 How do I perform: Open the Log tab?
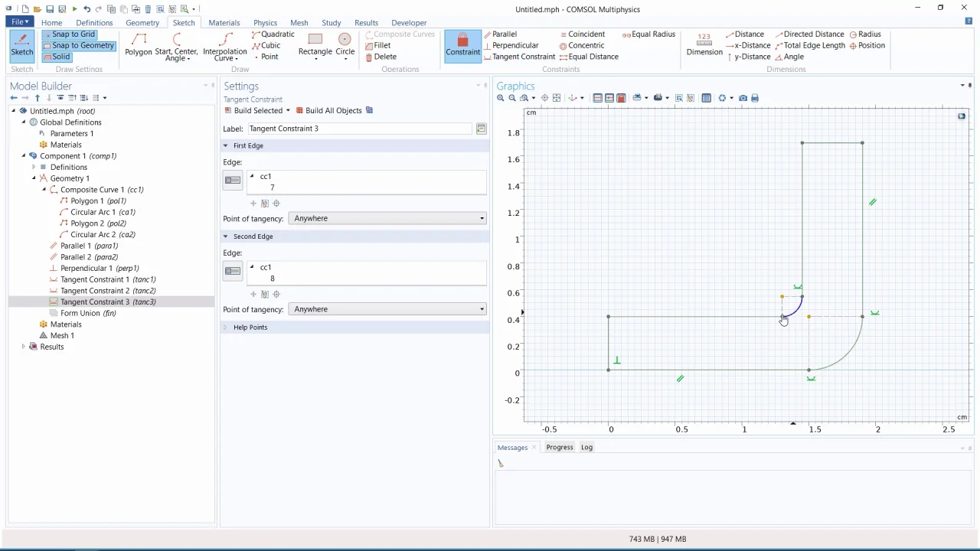tap(586, 448)
